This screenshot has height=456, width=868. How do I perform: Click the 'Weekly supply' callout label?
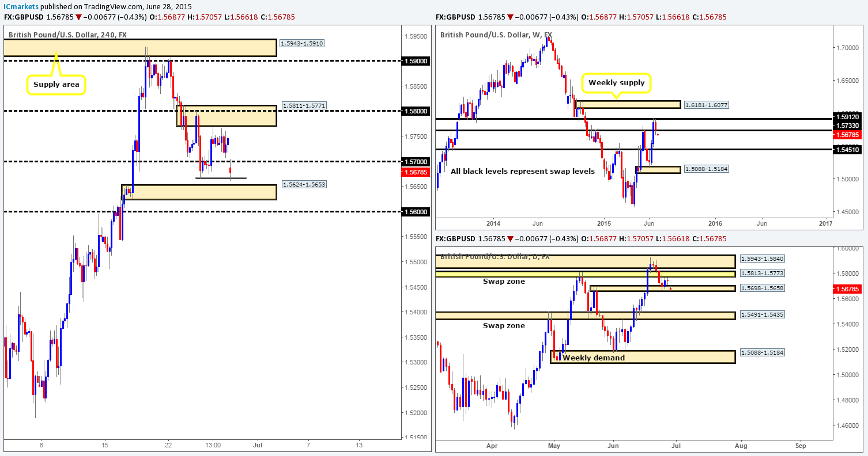[617, 83]
